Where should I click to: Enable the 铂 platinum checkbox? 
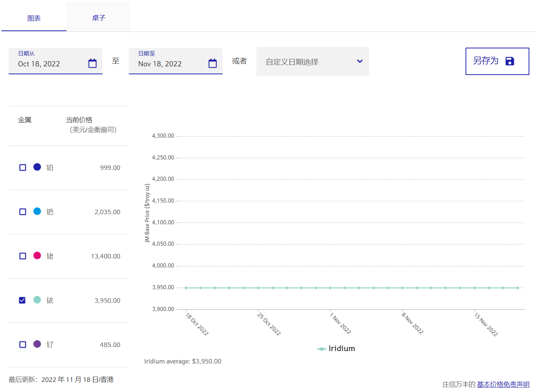coord(23,167)
